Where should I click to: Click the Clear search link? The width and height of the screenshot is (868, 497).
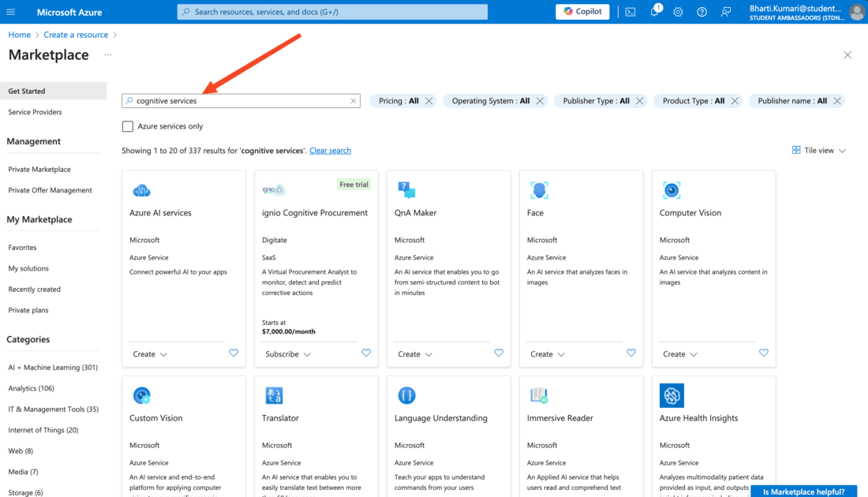[330, 151]
